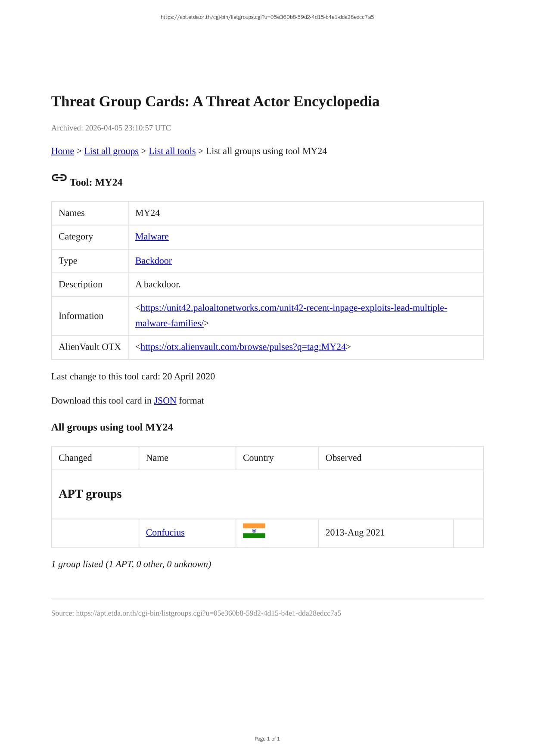
Task: Open the Home breadcrumb link
Action: pos(62,151)
